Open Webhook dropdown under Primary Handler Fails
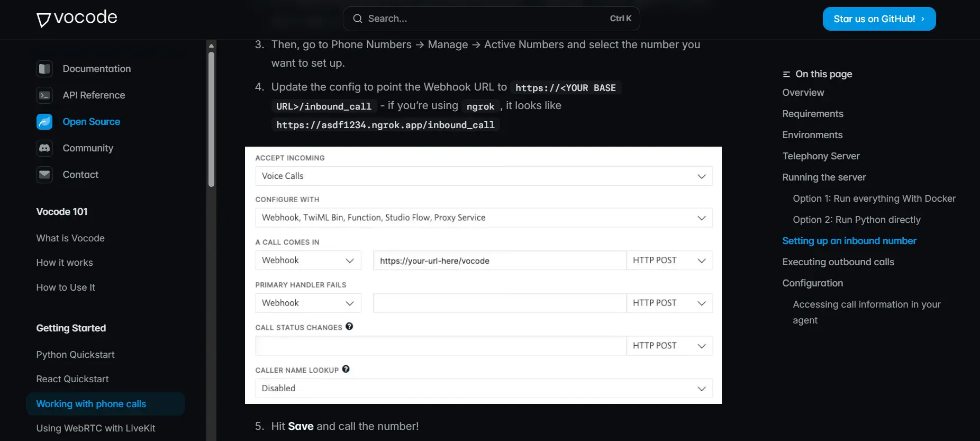The image size is (980, 441). pos(308,303)
